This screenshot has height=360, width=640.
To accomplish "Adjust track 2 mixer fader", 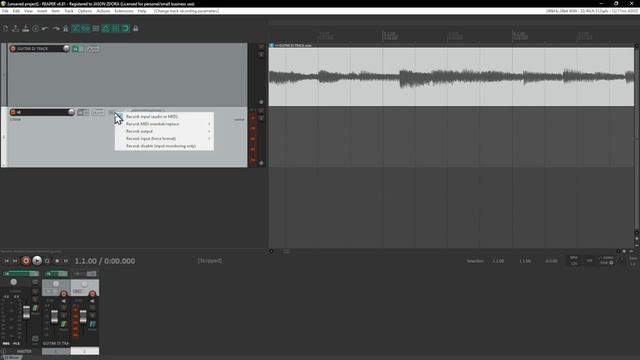I will 83,317.
